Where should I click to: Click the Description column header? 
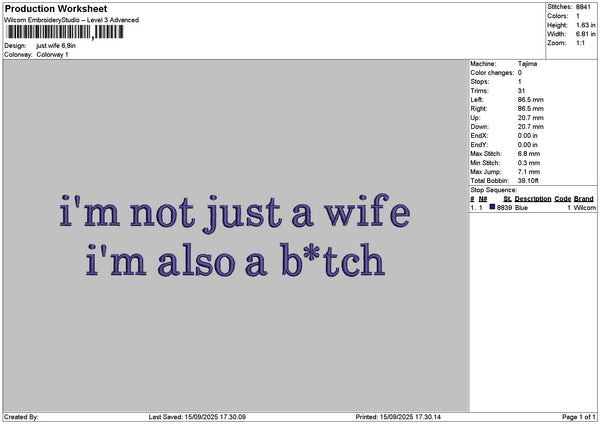coord(533,199)
